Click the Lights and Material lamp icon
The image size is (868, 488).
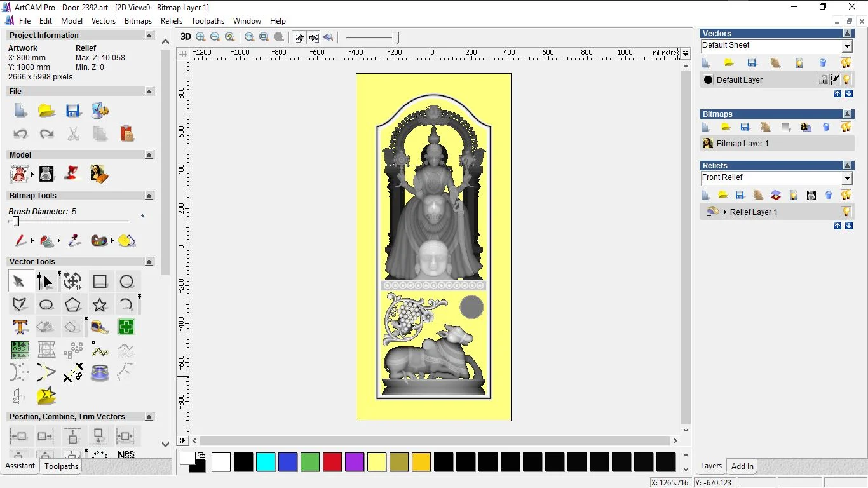pos(72,173)
